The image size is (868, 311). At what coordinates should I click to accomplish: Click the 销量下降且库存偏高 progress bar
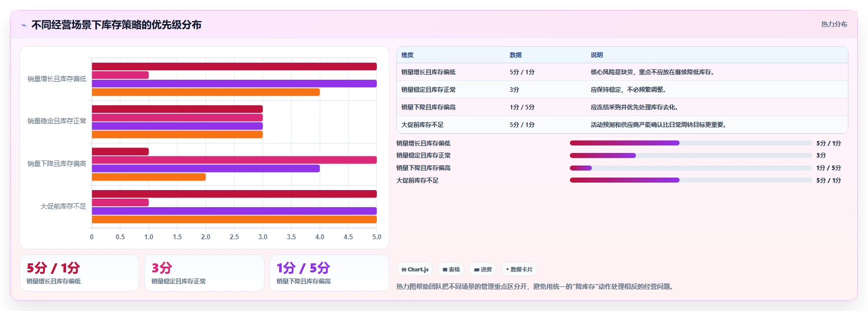tap(691, 168)
